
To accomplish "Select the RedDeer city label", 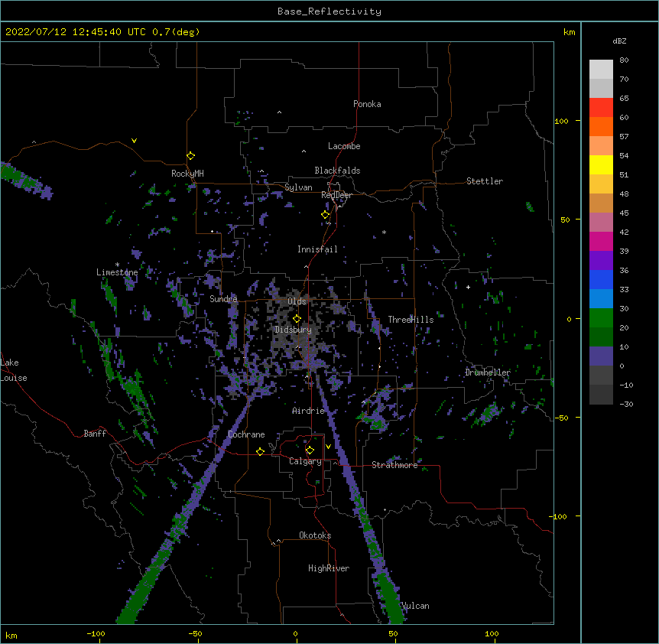I will tap(336, 195).
